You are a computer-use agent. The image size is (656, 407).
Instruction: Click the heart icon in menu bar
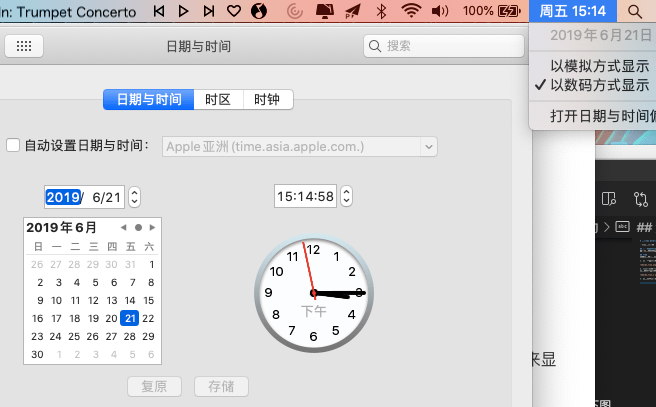pyautogui.click(x=234, y=11)
